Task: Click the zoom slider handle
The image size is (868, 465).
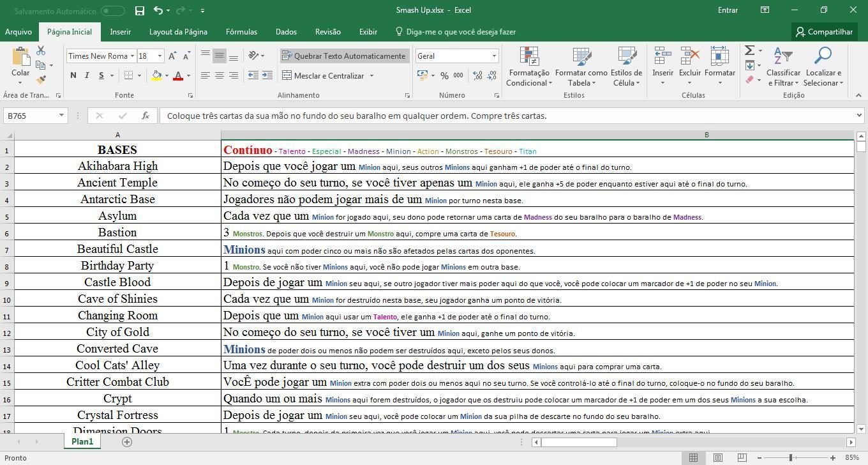Action: (x=791, y=457)
